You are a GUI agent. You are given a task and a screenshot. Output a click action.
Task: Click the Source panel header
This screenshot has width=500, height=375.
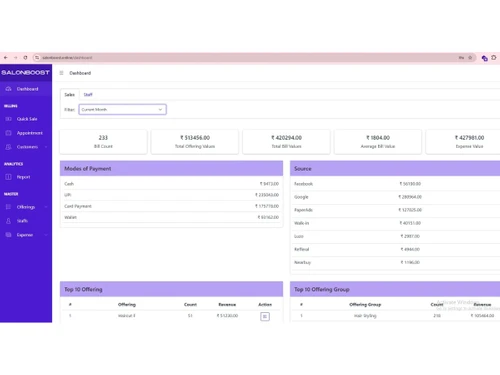coord(395,169)
